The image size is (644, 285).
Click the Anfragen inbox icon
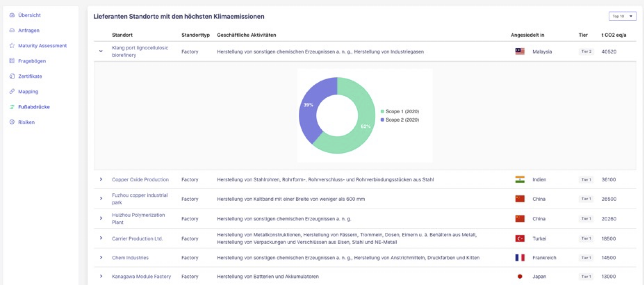12,30
